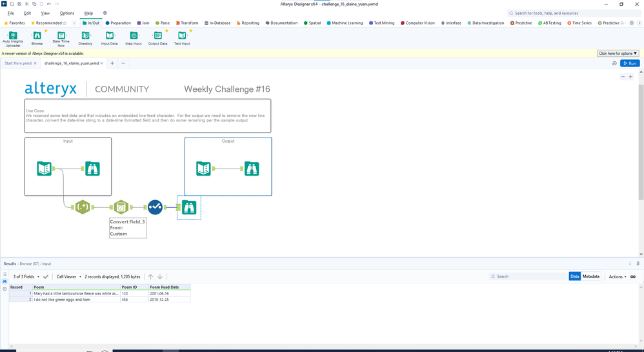Click the DateTime tool on the canvas
Viewport: 644px width, 352px height.
pyautogui.click(x=121, y=207)
